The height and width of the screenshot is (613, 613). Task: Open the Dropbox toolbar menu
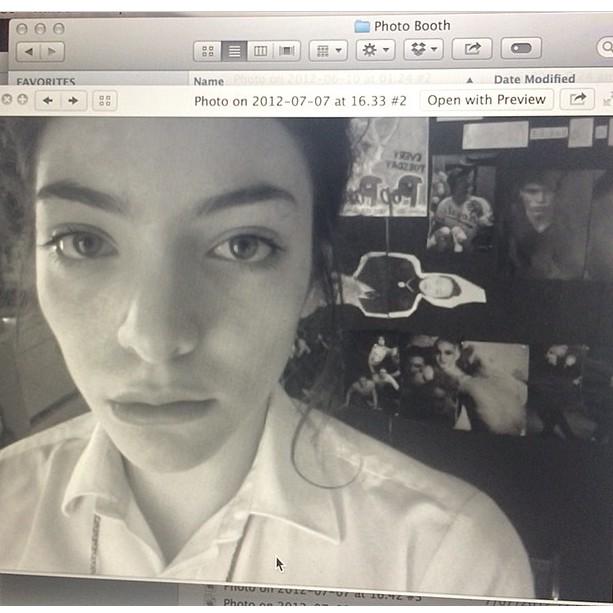point(423,49)
